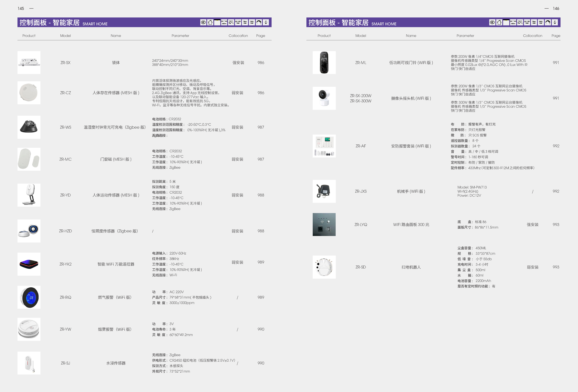Click the Triac DIM icon on page 145
This screenshot has width=578, height=392.
tap(245, 22)
